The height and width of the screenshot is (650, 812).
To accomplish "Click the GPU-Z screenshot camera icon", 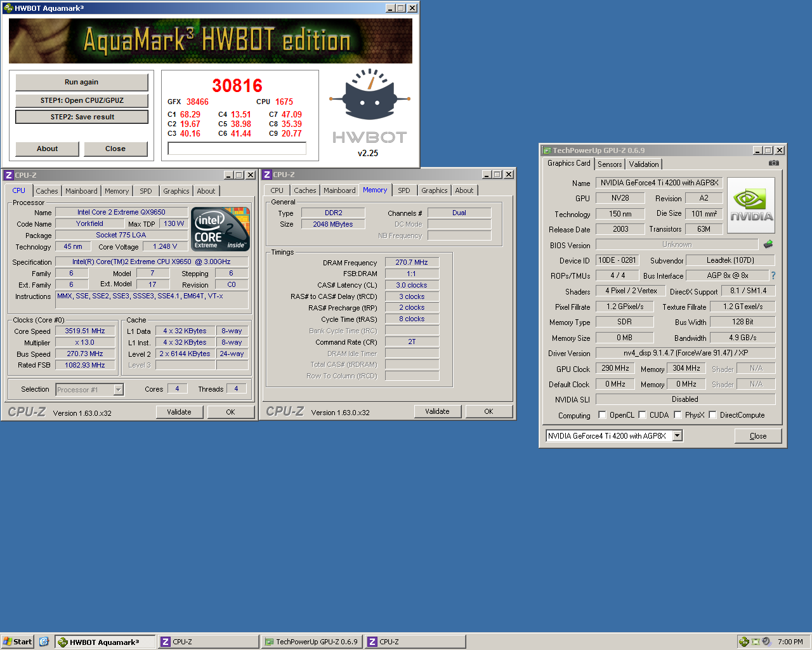I will coord(773,163).
